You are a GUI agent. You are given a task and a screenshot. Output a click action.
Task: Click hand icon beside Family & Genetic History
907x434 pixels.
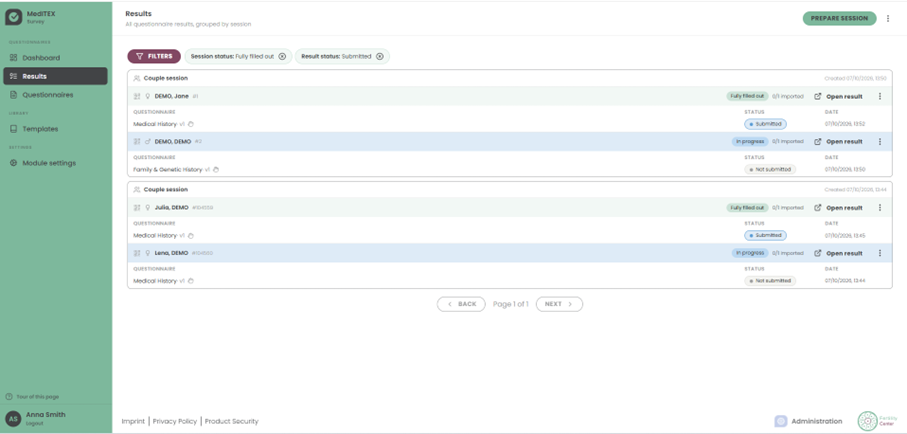pyautogui.click(x=216, y=170)
